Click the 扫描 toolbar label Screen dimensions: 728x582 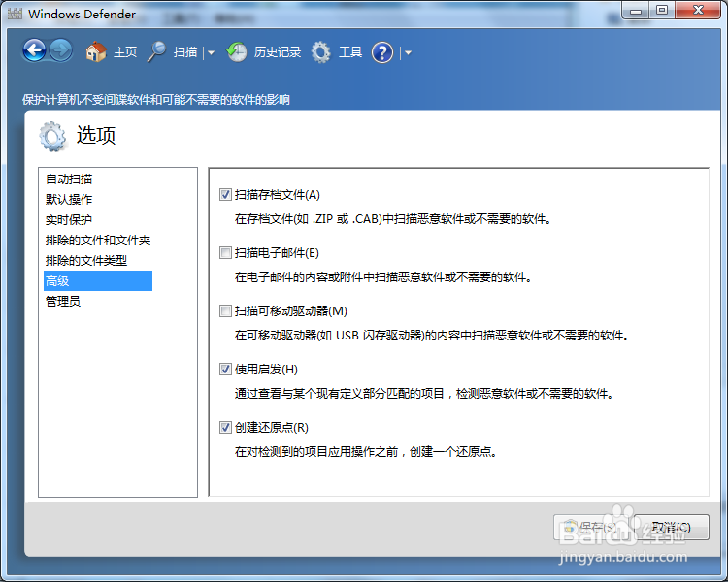(185, 52)
